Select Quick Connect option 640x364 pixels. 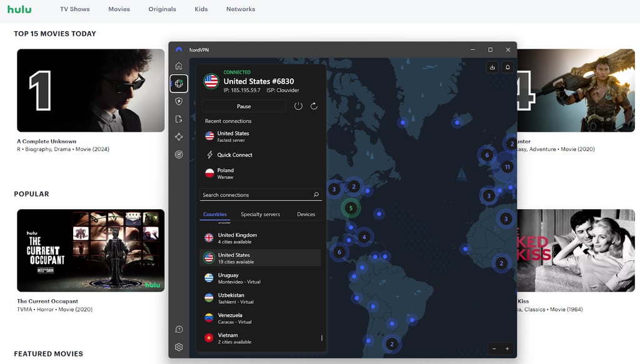pos(261,155)
